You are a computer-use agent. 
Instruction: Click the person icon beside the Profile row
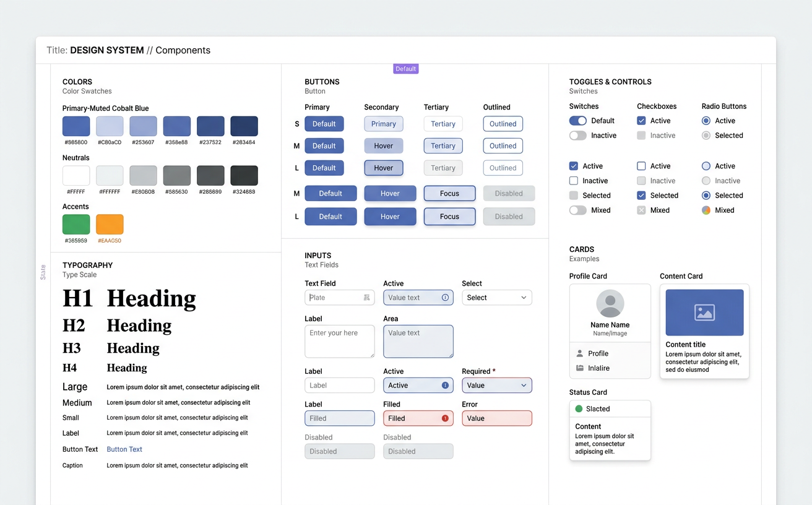(x=580, y=353)
